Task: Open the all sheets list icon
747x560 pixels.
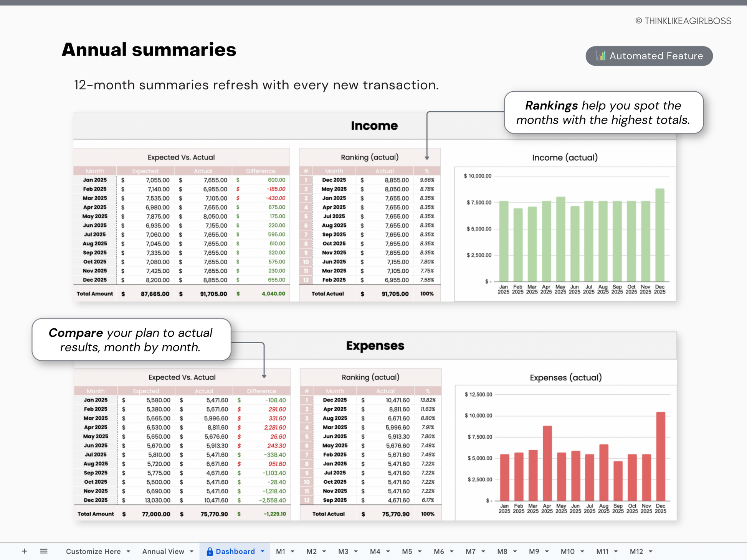Action: [44, 551]
